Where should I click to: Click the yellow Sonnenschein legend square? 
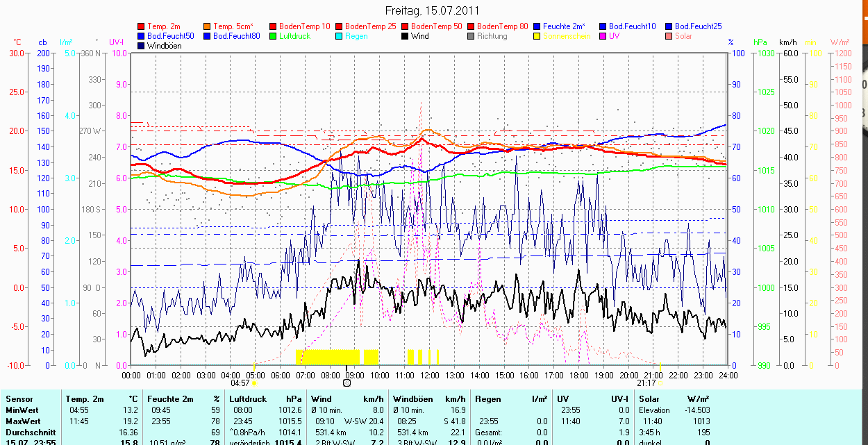pos(537,36)
